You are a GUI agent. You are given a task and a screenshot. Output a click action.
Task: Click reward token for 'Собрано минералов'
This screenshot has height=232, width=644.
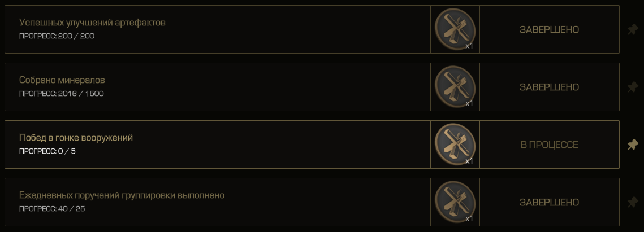coord(455,87)
